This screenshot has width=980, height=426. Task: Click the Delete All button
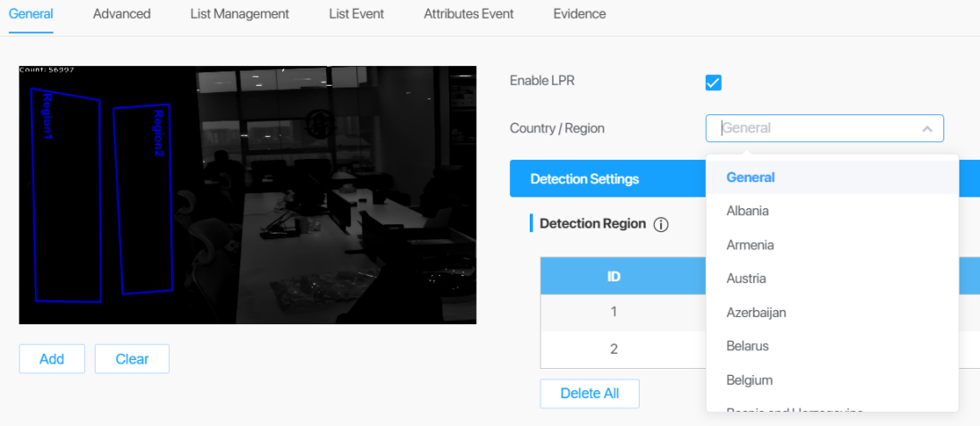590,394
